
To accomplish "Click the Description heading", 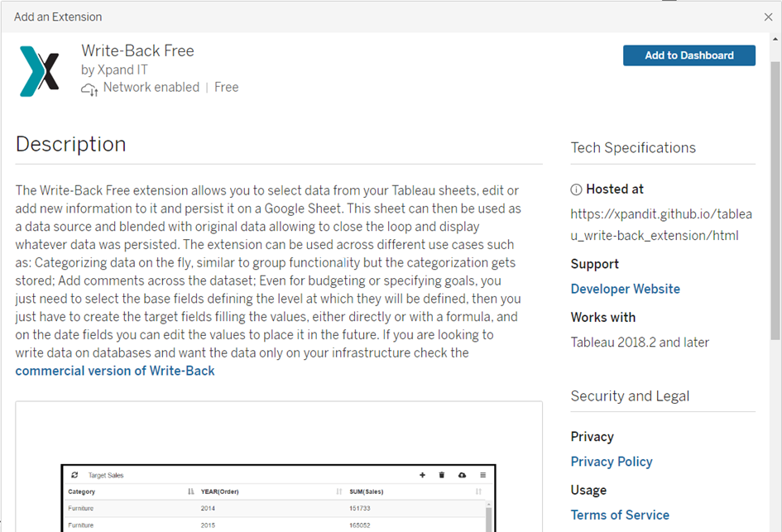I will tap(71, 145).
